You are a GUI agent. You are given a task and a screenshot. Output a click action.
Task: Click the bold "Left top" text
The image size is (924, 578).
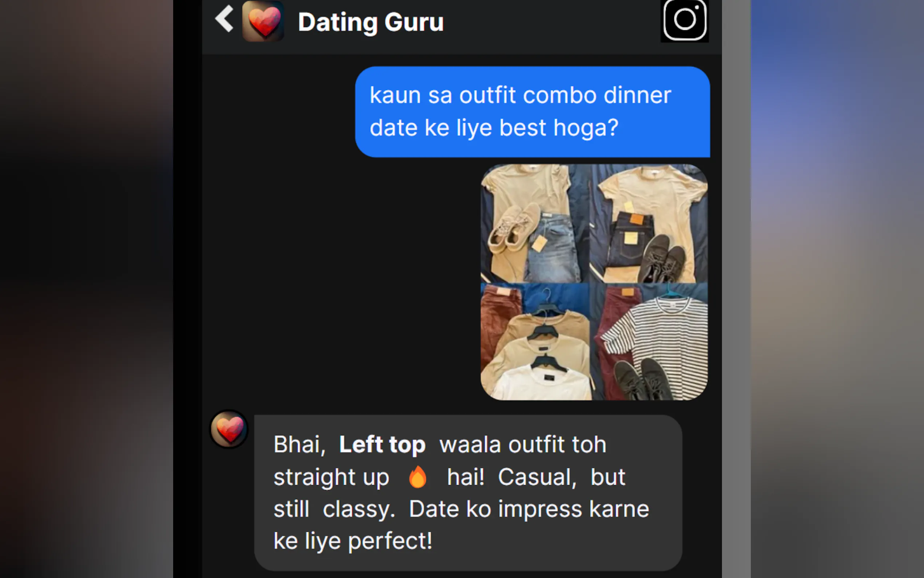[x=382, y=444]
